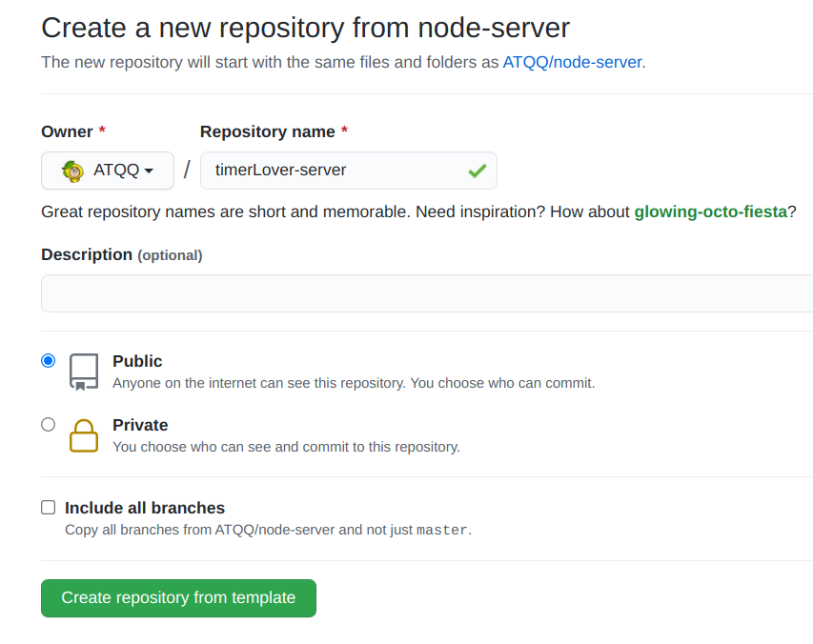Click the Public option label
The height and width of the screenshot is (644, 813).
[x=137, y=361]
